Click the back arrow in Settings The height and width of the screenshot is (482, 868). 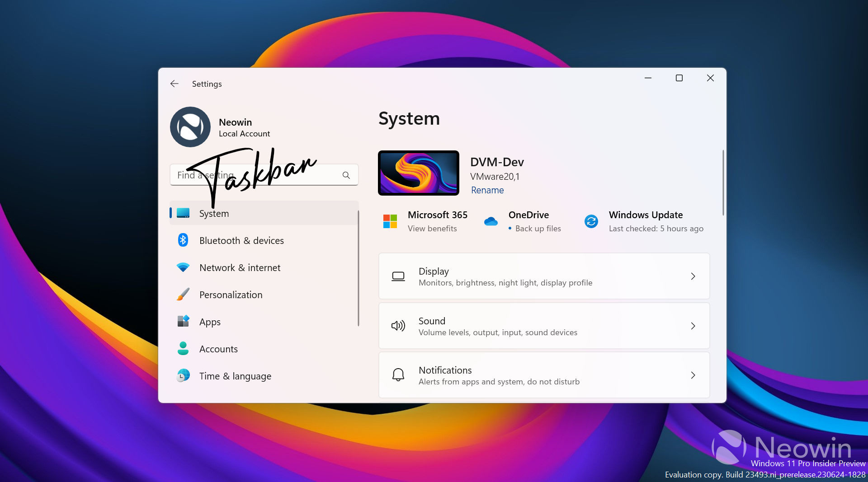[175, 84]
